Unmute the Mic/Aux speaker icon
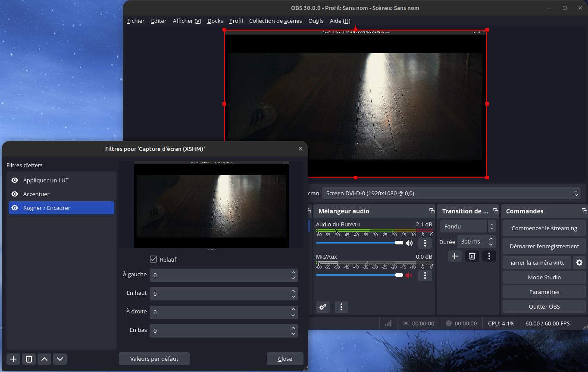 click(409, 275)
